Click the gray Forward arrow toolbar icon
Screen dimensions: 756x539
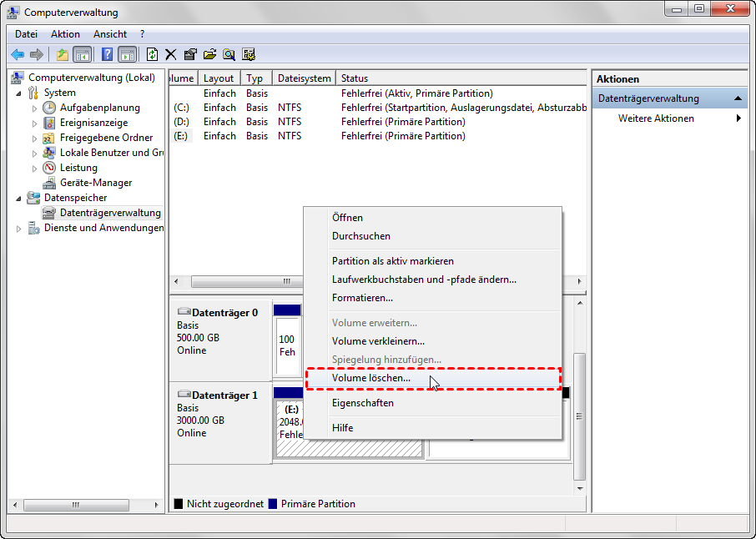37,54
